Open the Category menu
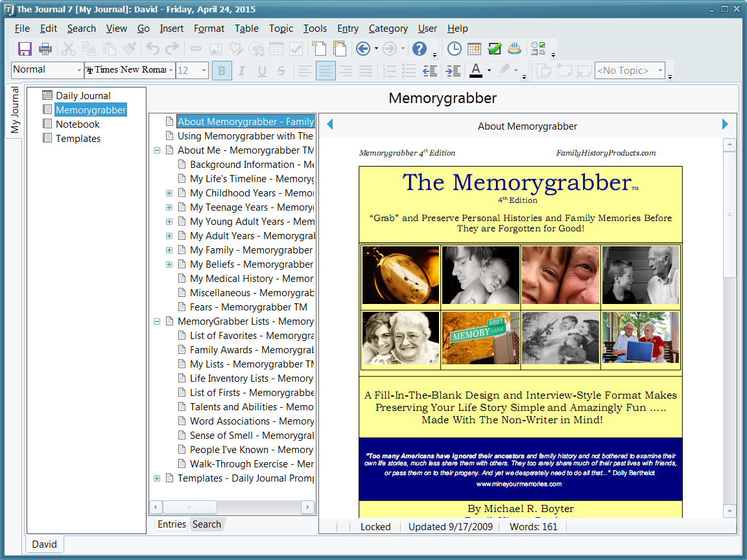 coord(388,29)
